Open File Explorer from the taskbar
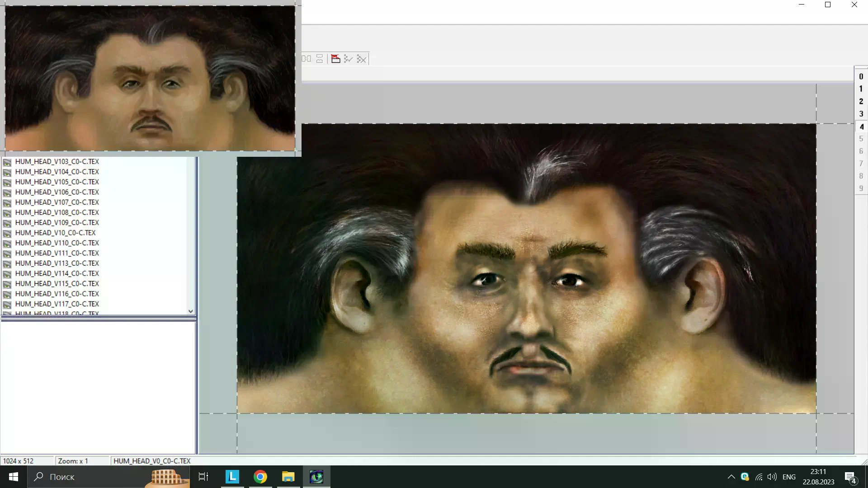The height and width of the screenshot is (488, 868). click(x=288, y=477)
